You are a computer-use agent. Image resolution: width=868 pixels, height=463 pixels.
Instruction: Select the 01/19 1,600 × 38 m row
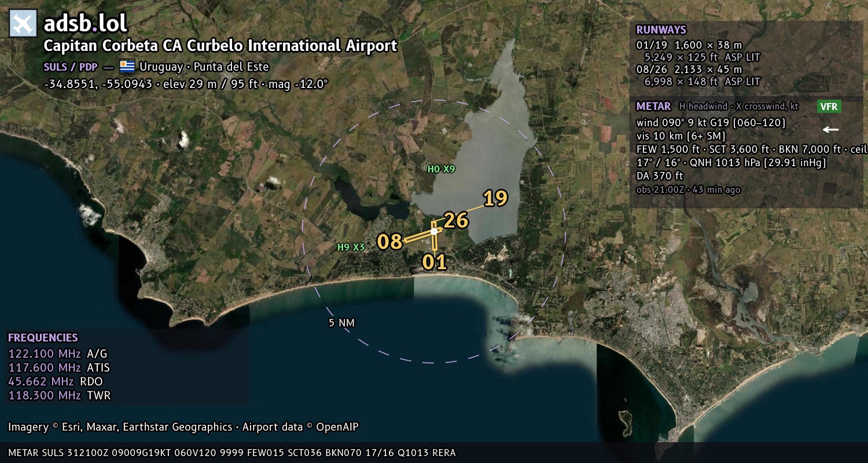point(689,45)
